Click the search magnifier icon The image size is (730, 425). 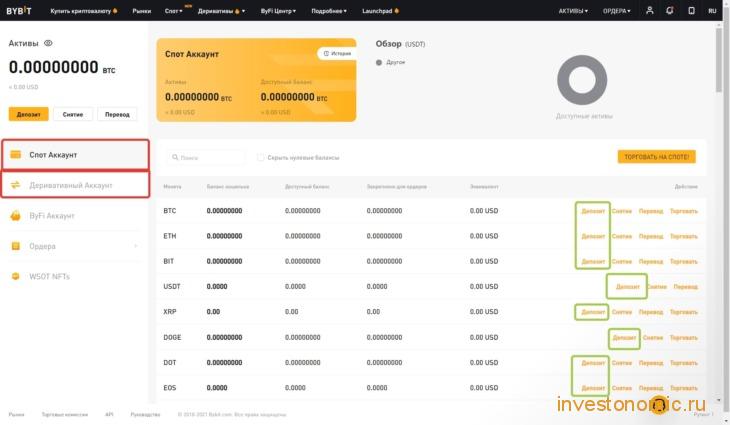point(175,157)
